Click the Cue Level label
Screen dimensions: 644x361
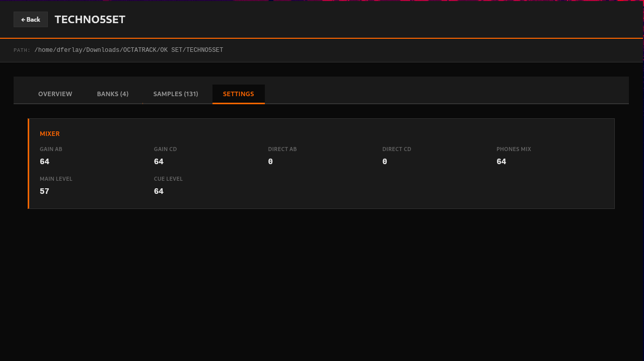[168, 179]
